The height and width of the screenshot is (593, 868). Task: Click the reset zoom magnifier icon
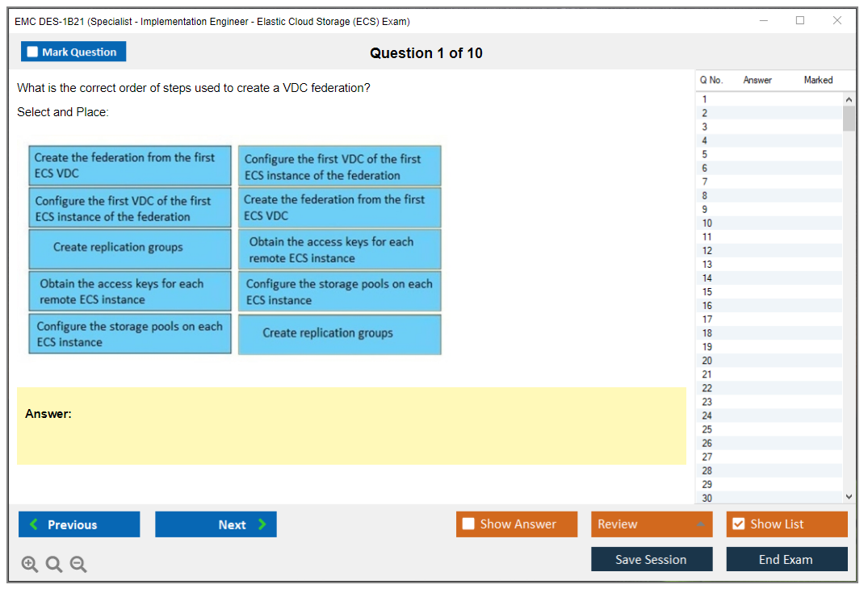[x=54, y=565]
